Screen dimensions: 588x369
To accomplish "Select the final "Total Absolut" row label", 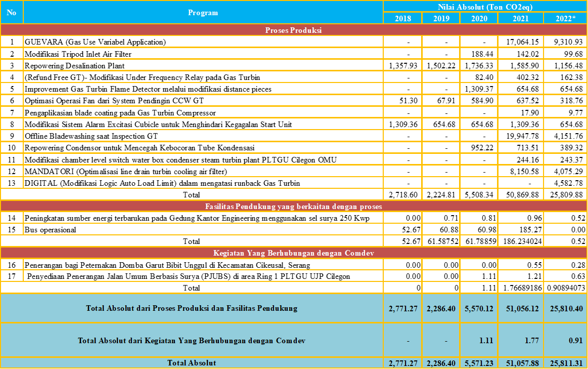I will click(192, 363).
